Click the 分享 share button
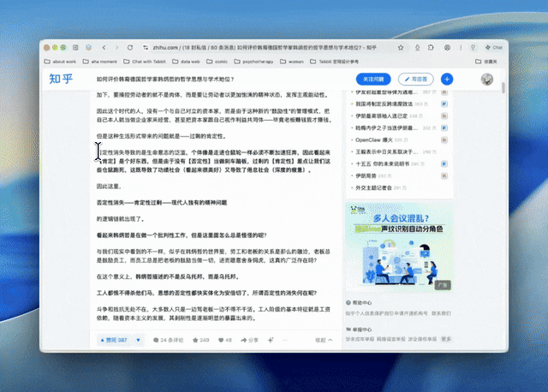 [x=249, y=340]
